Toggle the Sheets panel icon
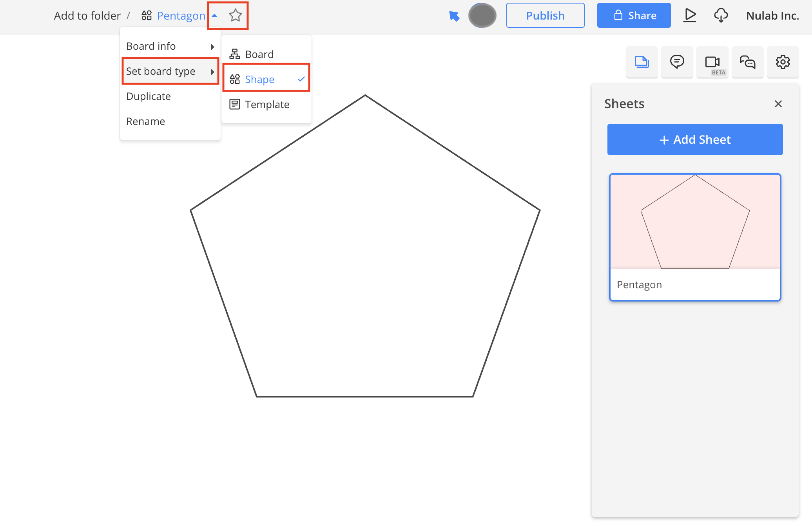This screenshot has width=812, height=524. 642,62
